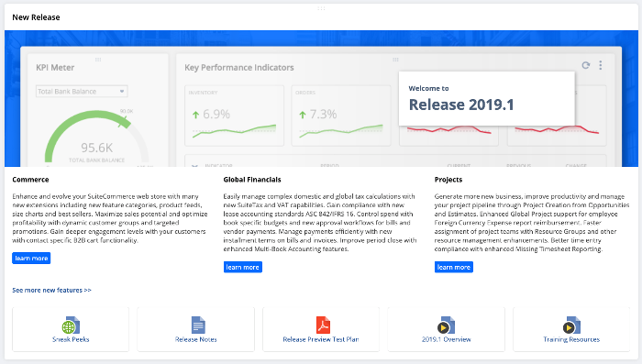Image resolution: width=642 pixels, height=364 pixels.
Task: Open the three-dot menu in Key Performance Indicators
Action: (600, 65)
